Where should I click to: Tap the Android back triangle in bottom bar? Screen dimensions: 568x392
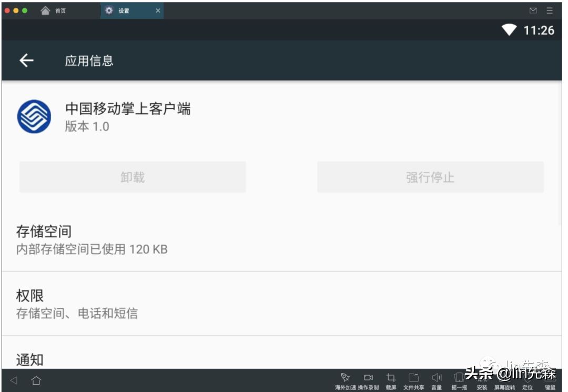tap(14, 380)
